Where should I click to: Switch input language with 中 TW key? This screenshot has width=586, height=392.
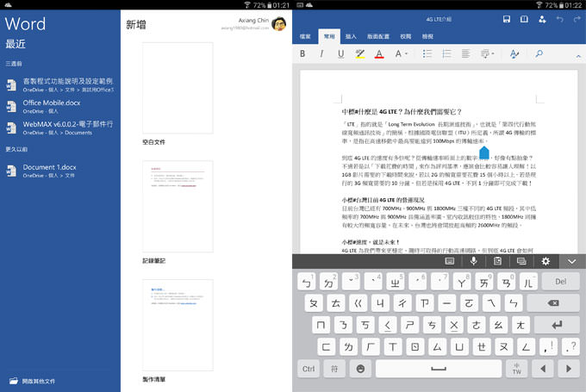point(516,369)
